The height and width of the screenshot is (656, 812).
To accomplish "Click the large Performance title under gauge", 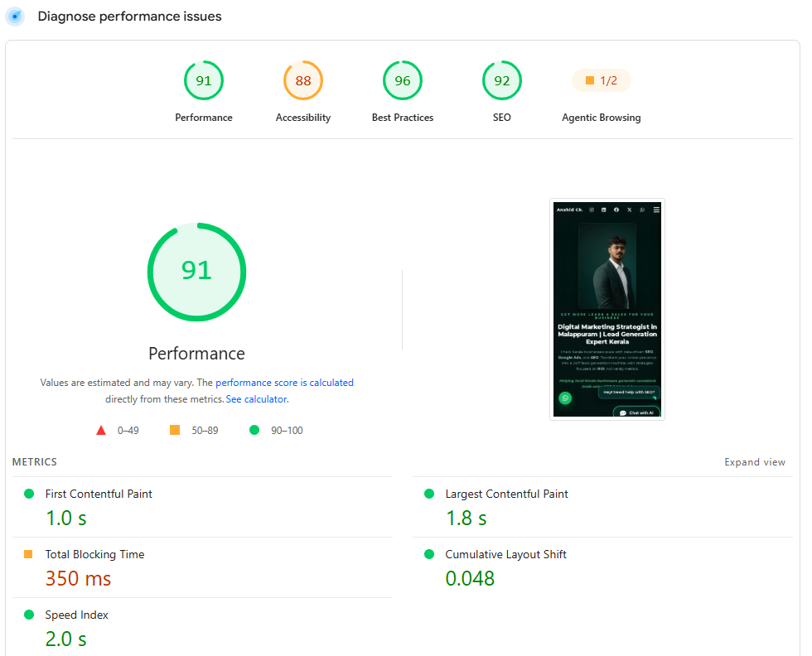I will pos(197,354).
